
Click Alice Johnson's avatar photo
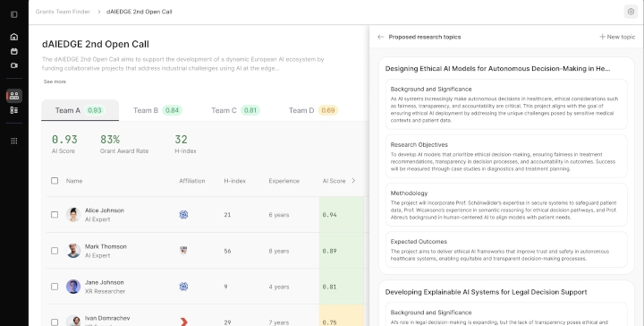tap(73, 215)
